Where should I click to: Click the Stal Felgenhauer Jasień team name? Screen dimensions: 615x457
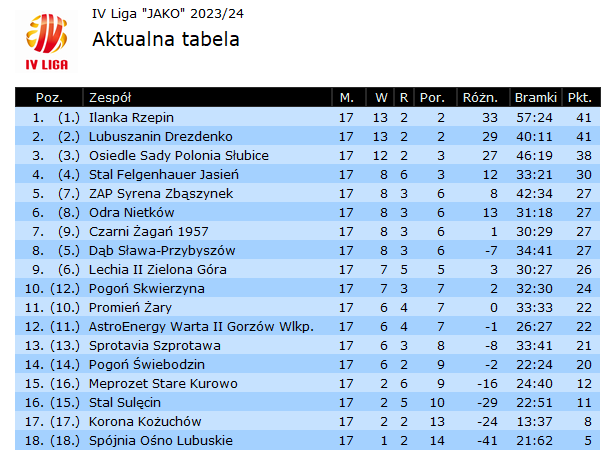coord(164,175)
